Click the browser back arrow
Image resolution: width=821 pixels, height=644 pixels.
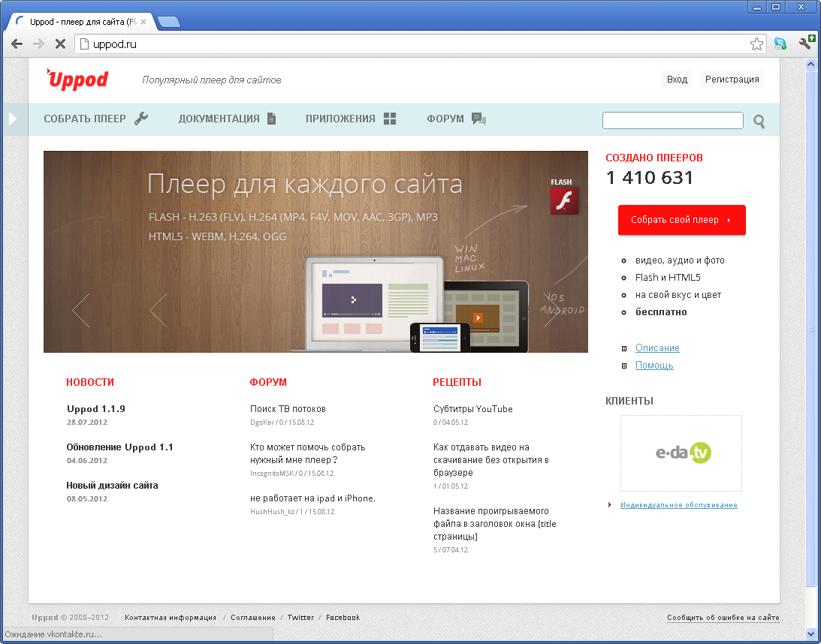click(x=17, y=44)
